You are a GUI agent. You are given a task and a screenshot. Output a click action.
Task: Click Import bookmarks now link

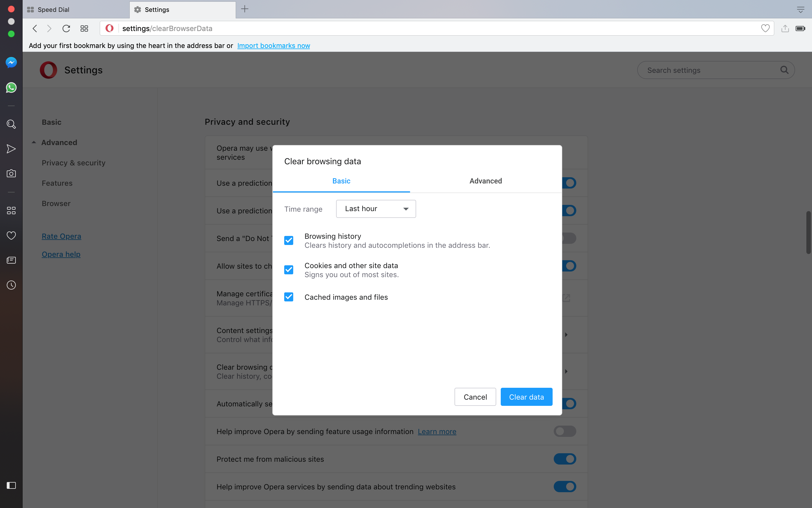tap(273, 46)
